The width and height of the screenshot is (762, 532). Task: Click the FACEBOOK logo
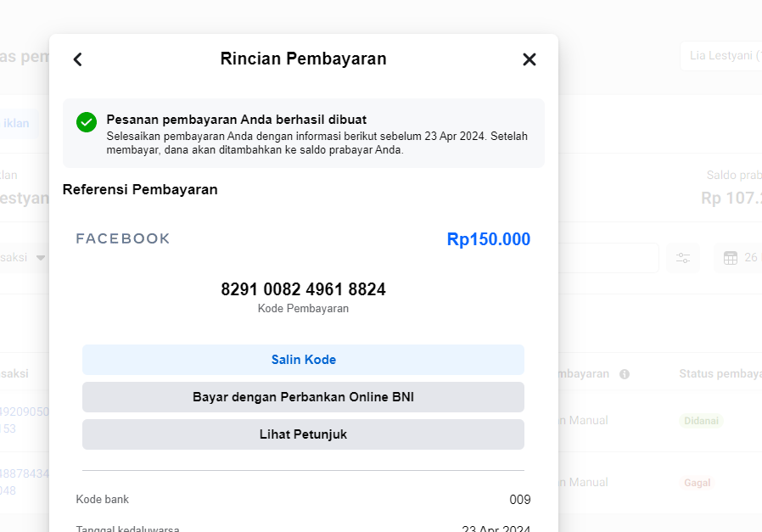click(123, 238)
